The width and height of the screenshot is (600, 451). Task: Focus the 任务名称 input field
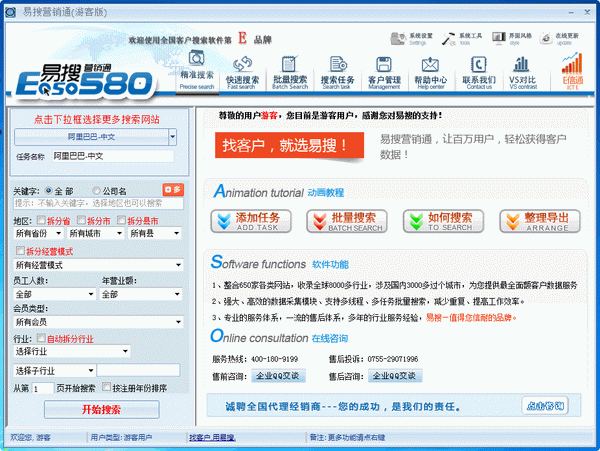[x=113, y=156]
